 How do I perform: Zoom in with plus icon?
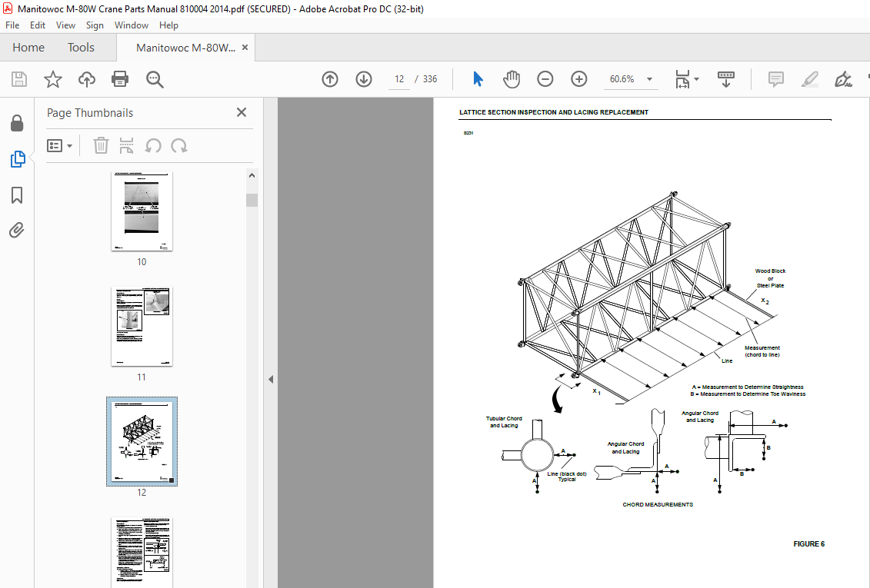tap(578, 79)
